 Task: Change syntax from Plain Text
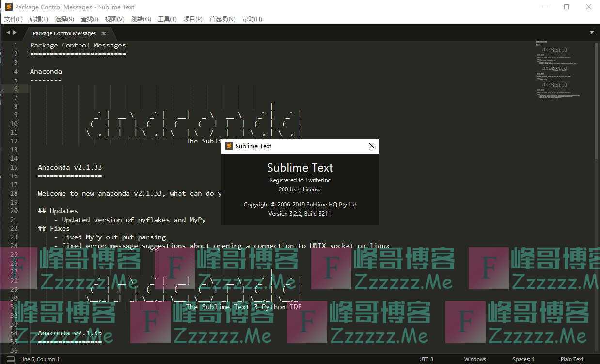(572, 359)
